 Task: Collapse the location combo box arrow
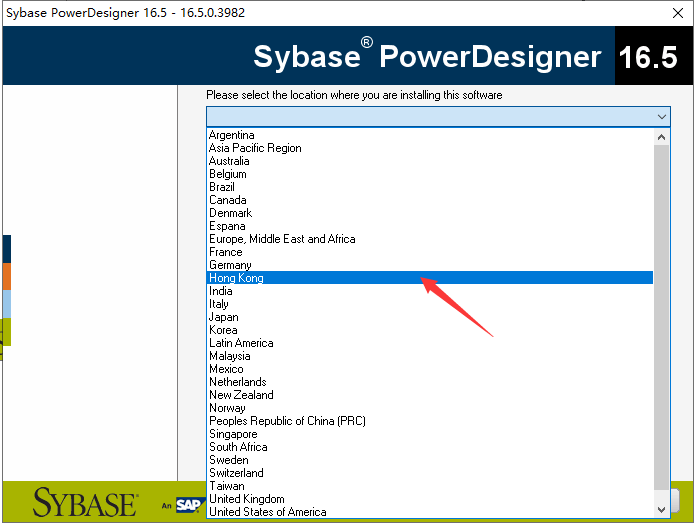[x=661, y=117]
